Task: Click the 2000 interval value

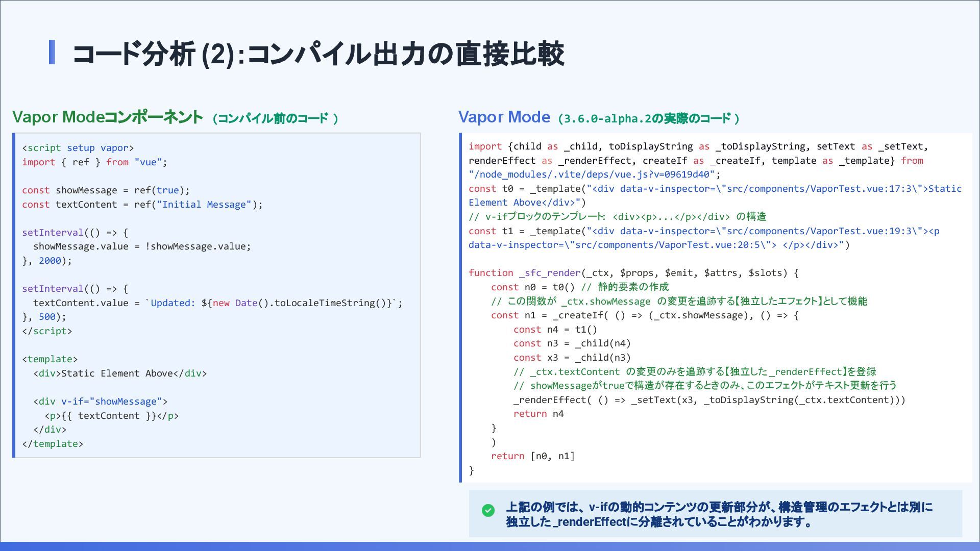Action: [50, 261]
